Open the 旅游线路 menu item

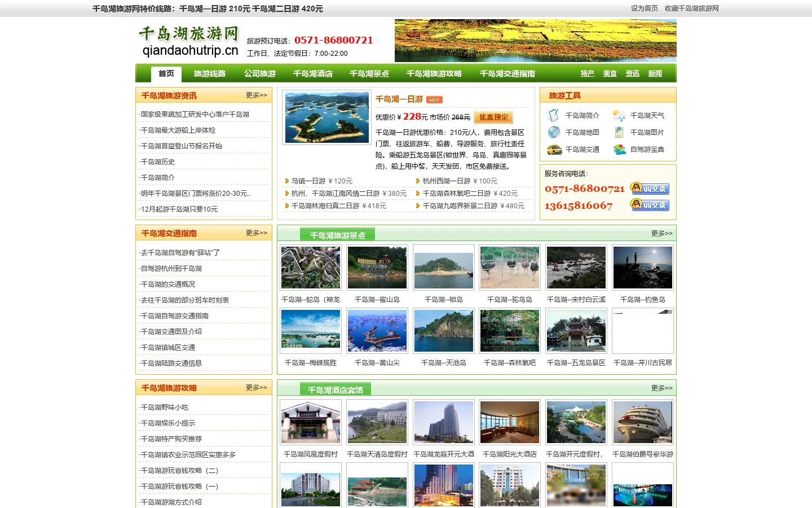click(210, 74)
